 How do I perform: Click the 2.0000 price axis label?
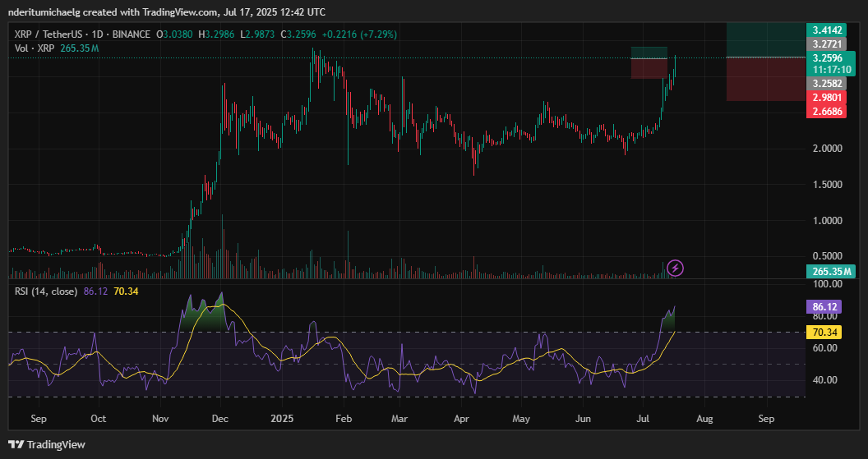click(827, 149)
